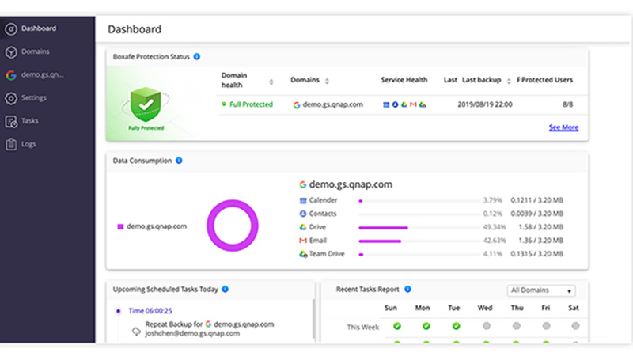Click the purple data consumption donut chart
Screen dimensions: 633x364
233,226
